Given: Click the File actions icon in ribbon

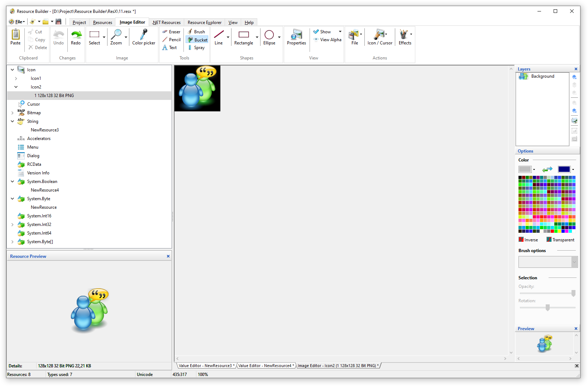Looking at the screenshot, I should click(x=354, y=34).
